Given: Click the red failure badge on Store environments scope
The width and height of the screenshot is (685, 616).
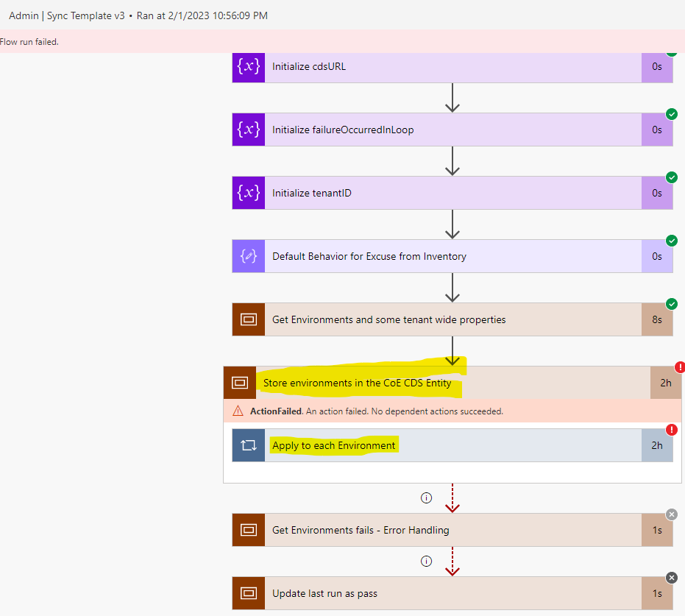Looking at the screenshot, I should (681, 366).
